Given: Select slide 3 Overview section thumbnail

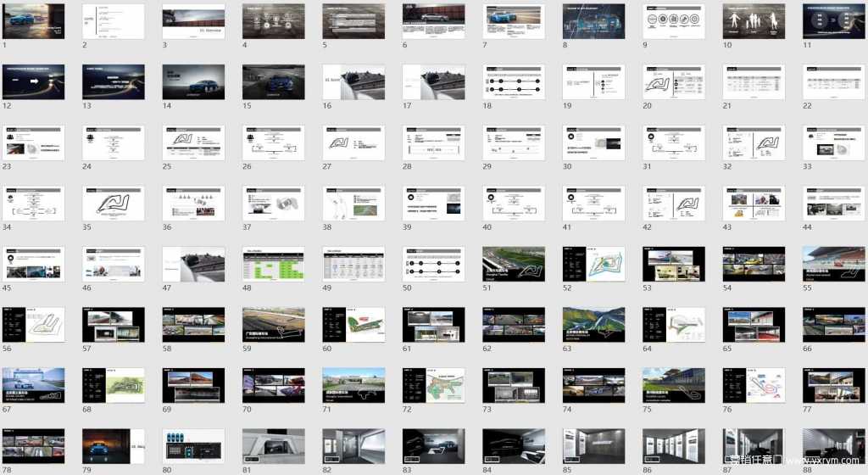Looking at the screenshot, I should [x=194, y=21].
